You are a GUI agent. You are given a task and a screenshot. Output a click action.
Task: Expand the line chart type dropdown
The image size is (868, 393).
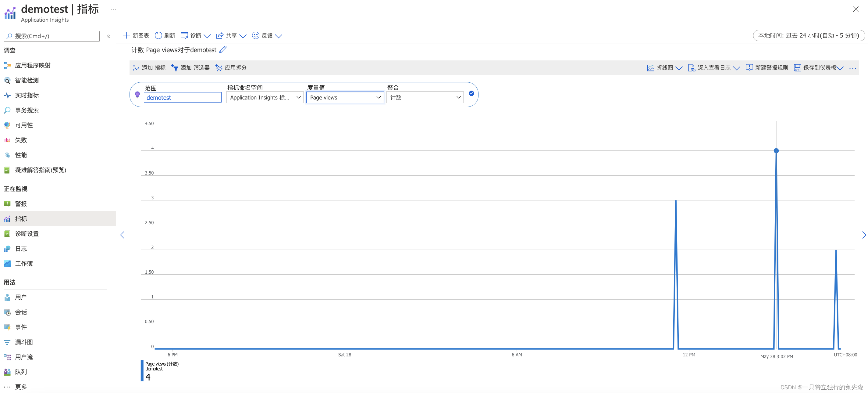click(679, 68)
